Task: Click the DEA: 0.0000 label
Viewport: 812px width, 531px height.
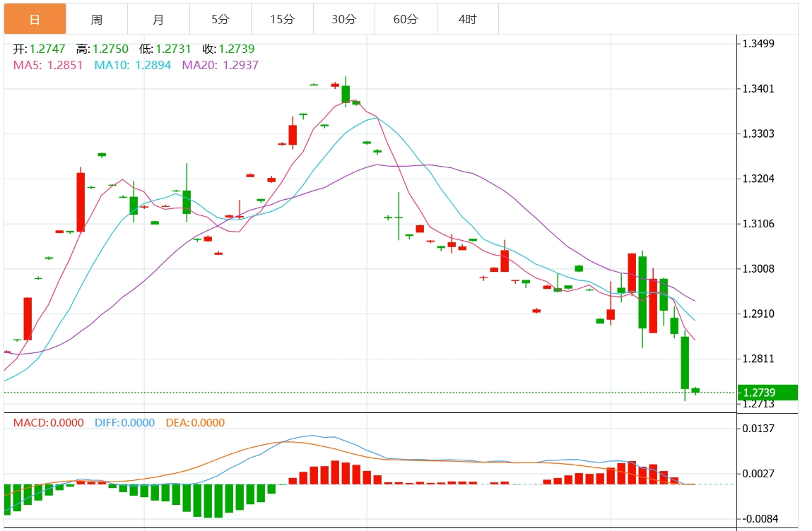Action: click(195, 423)
